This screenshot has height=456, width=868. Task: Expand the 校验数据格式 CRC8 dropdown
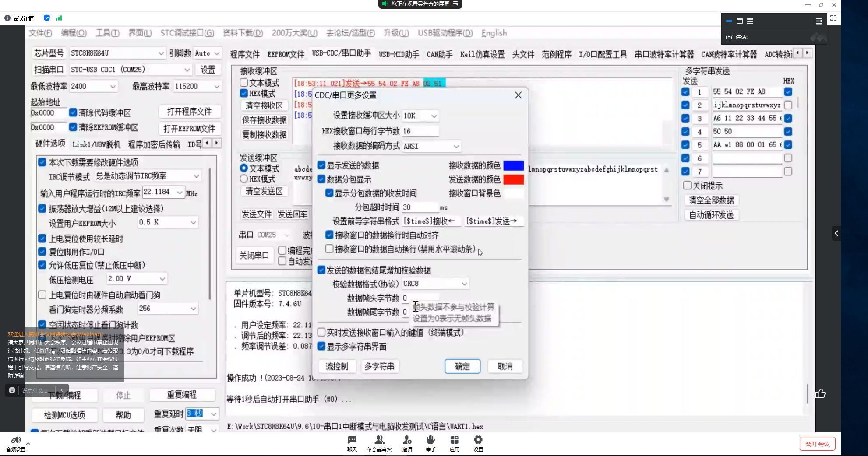pyautogui.click(x=464, y=284)
